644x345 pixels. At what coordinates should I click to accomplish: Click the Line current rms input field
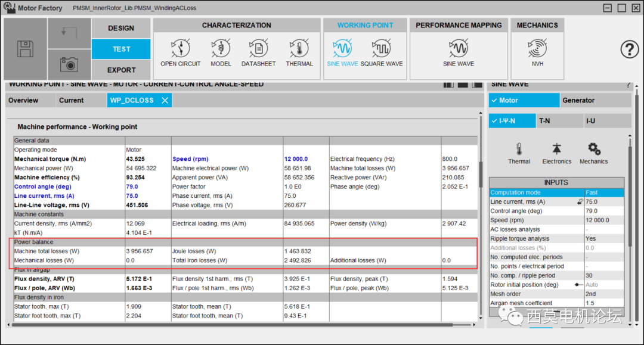(603, 202)
